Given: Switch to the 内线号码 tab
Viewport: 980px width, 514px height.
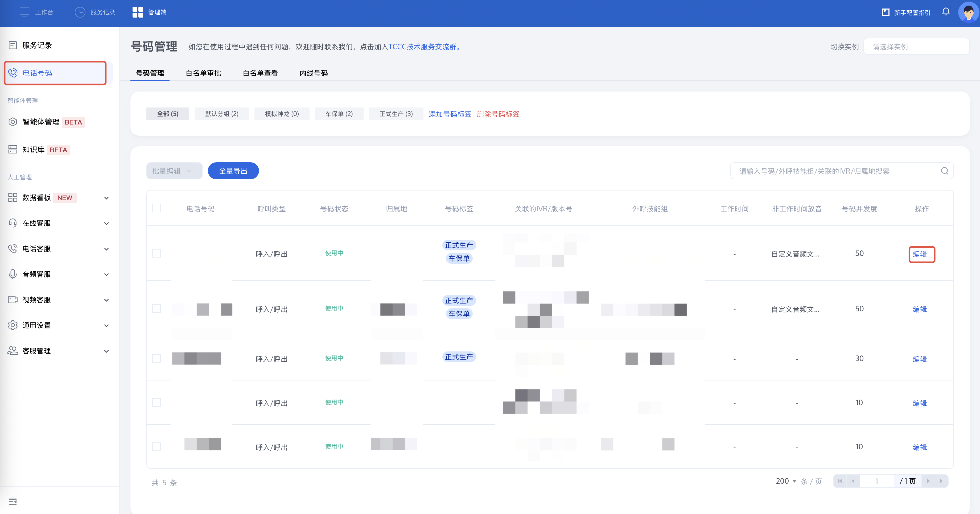Looking at the screenshot, I should tap(314, 73).
